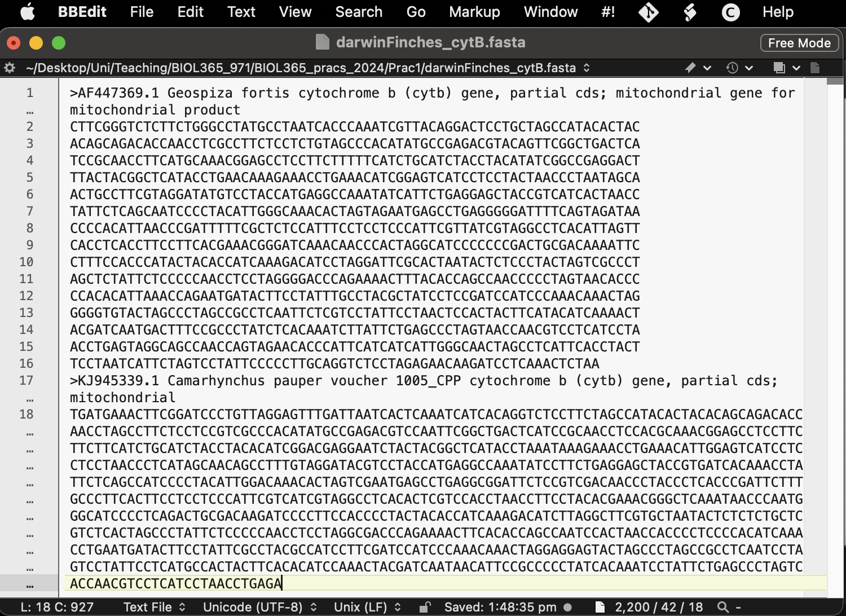
Task: Click the vertical scrollbar thumb
Action: tap(835, 81)
